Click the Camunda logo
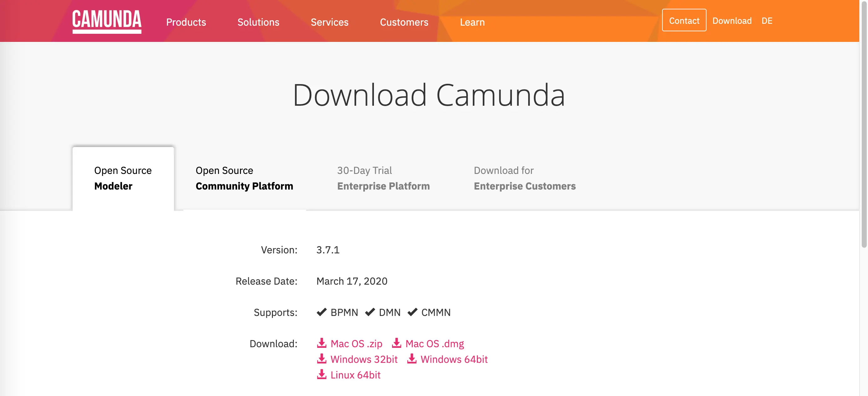868x396 pixels. click(x=107, y=21)
